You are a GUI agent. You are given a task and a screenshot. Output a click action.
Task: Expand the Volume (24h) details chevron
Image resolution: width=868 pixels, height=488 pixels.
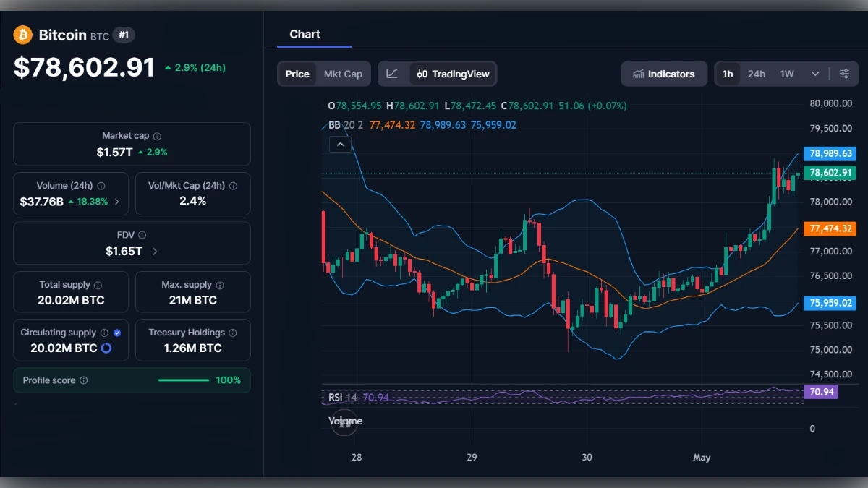coord(117,202)
